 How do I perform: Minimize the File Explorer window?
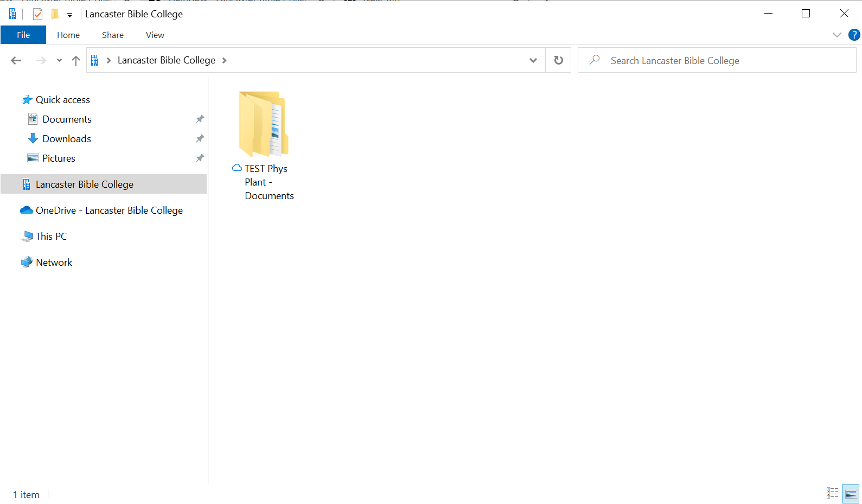pyautogui.click(x=768, y=14)
